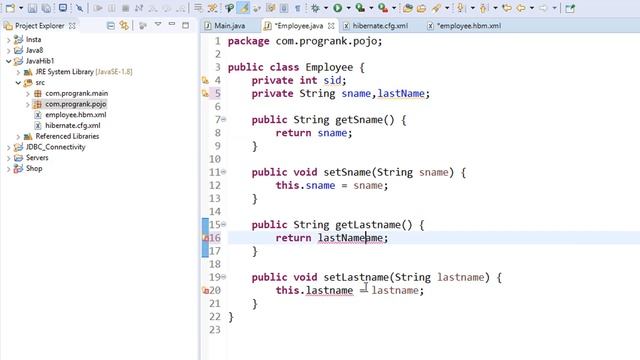Screen dimensions: 640x360
Task: Click the underlined lastname on line 20
Action: [329, 290]
